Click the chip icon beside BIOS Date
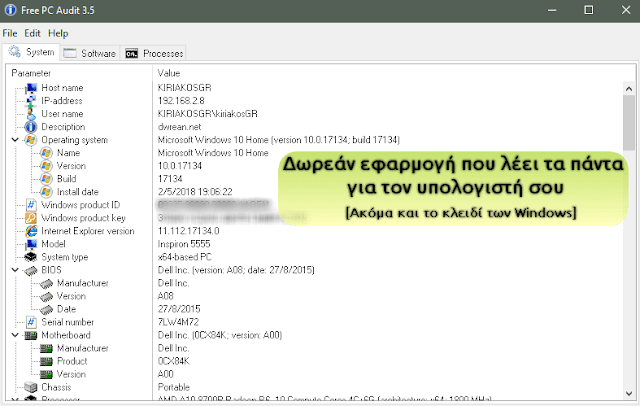 coord(47,309)
